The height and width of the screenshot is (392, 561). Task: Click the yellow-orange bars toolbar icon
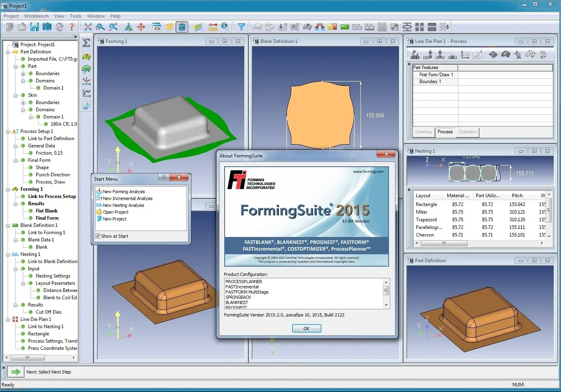tap(332, 27)
